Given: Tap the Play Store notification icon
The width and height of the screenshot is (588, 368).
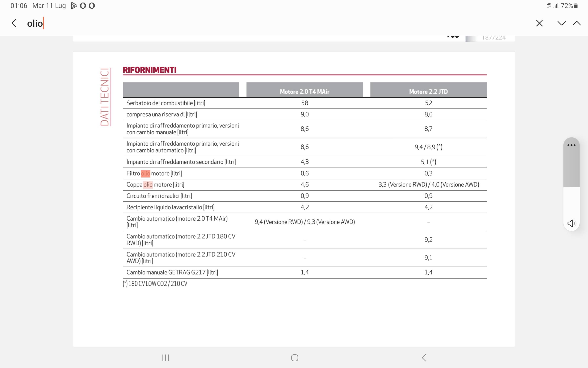Looking at the screenshot, I should [x=74, y=6].
